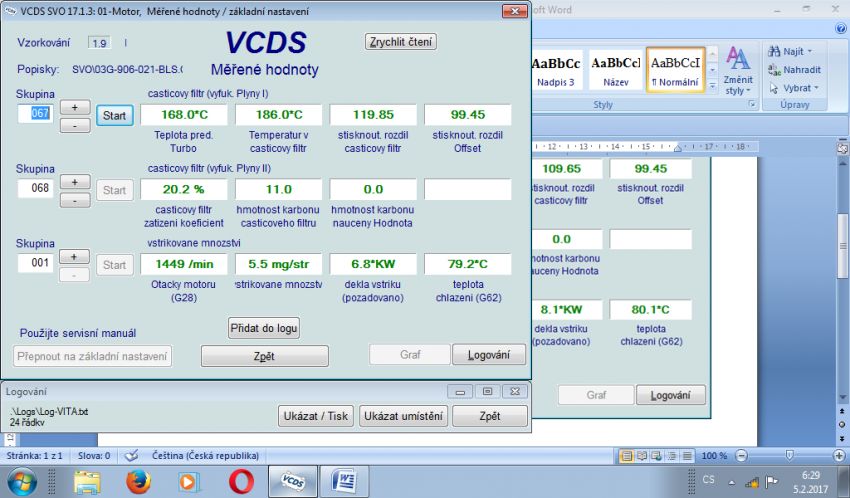Switch to Web Layout view in Word
The width and height of the screenshot is (850, 498).
pos(656,456)
